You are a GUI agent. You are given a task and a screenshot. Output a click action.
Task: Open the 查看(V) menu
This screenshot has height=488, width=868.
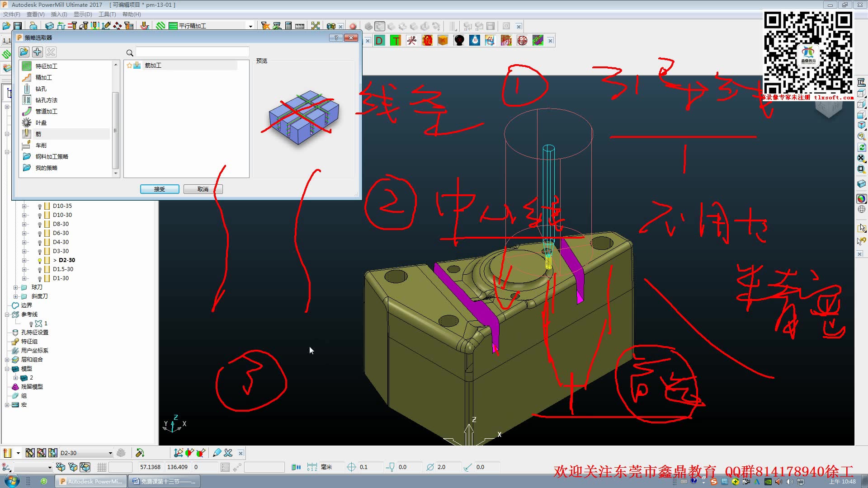pyautogui.click(x=35, y=14)
